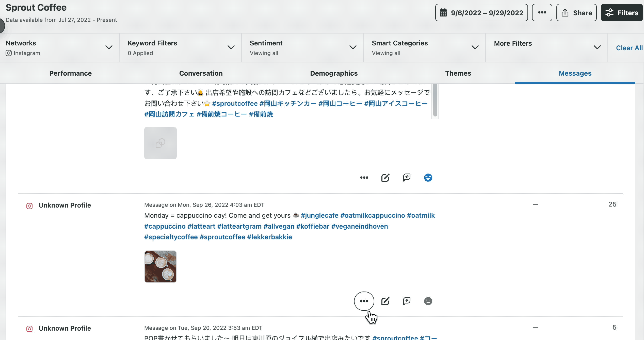
Task: Switch to the Conversation tab
Action: 201,73
